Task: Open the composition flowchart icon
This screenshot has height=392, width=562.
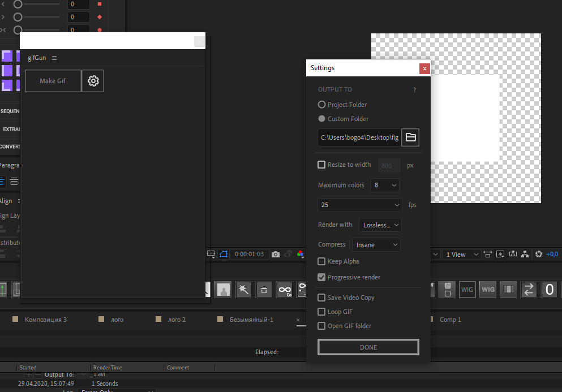Action: (x=525, y=254)
